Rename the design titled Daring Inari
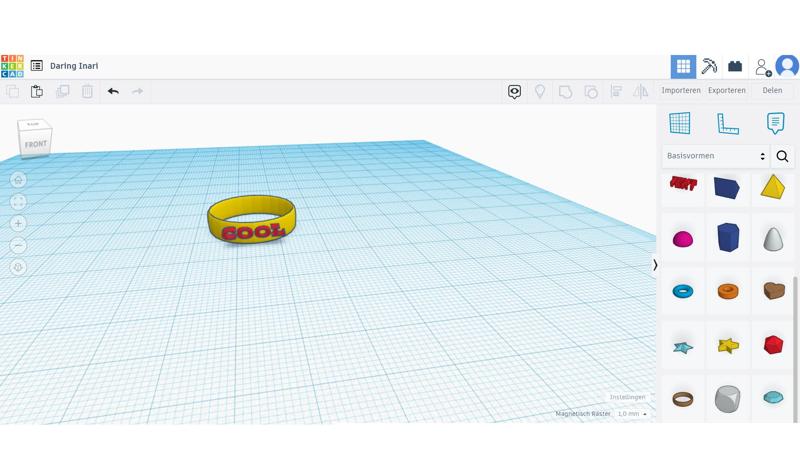Viewport: 800px width, 450px height. pyautogui.click(x=74, y=66)
